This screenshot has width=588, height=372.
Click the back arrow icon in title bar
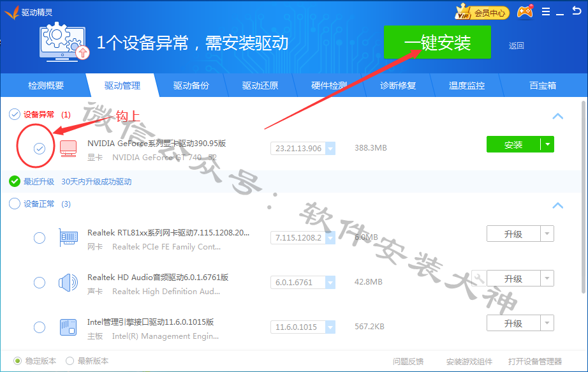(577, 11)
